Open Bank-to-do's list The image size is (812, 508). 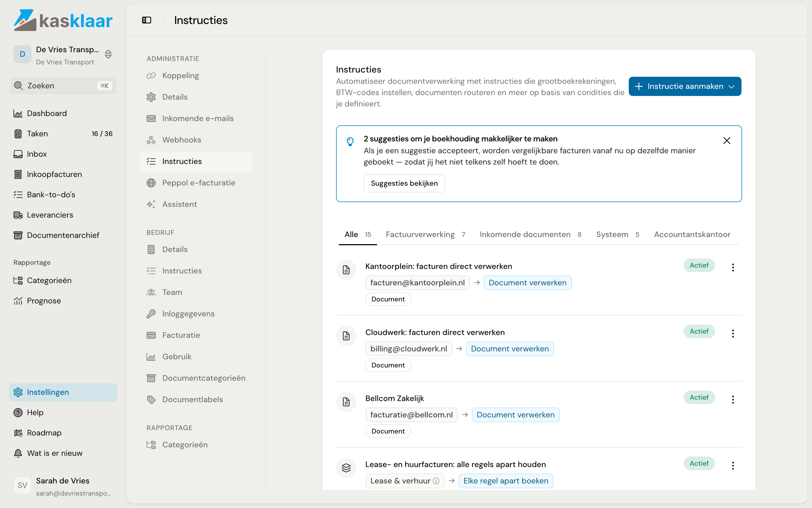pyautogui.click(x=63, y=194)
